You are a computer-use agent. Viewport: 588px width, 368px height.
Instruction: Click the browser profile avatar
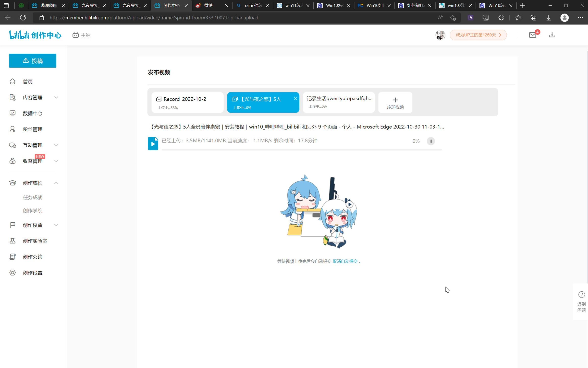coord(565,18)
